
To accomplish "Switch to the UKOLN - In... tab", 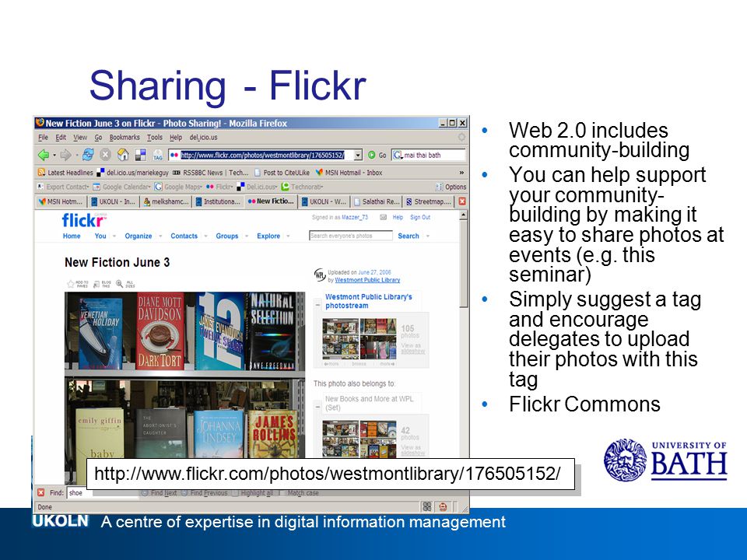I will click(x=114, y=201).
